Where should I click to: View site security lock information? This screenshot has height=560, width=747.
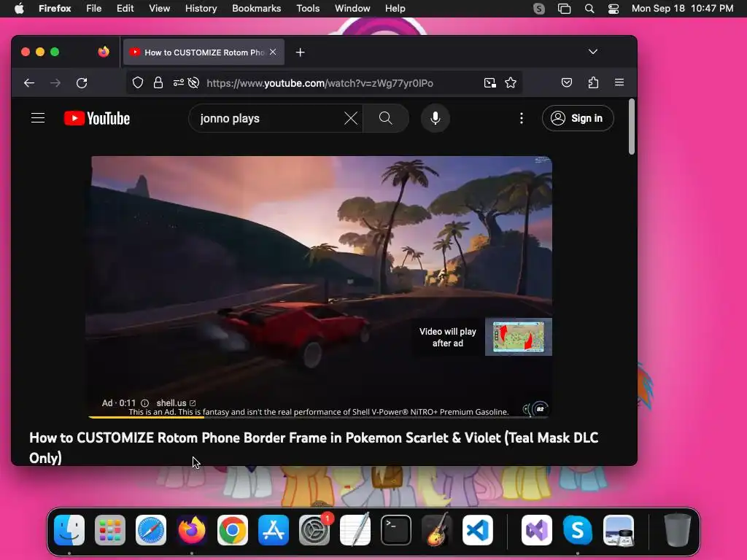click(158, 83)
